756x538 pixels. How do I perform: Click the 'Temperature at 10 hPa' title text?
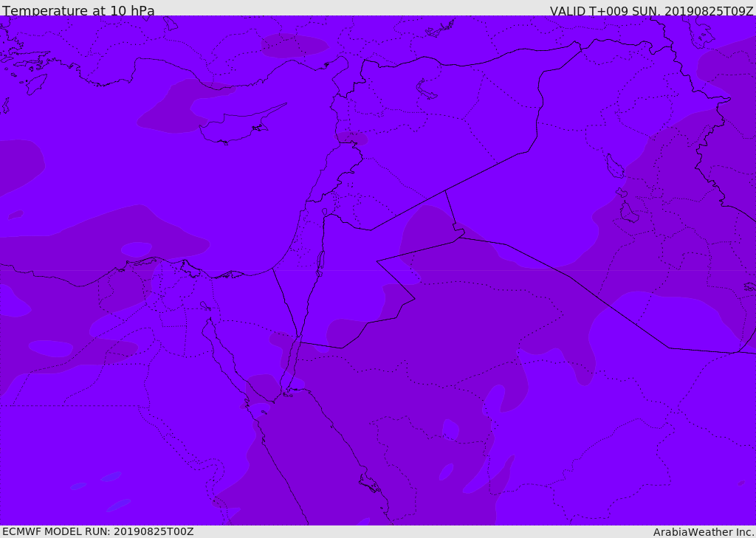(x=78, y=10)
